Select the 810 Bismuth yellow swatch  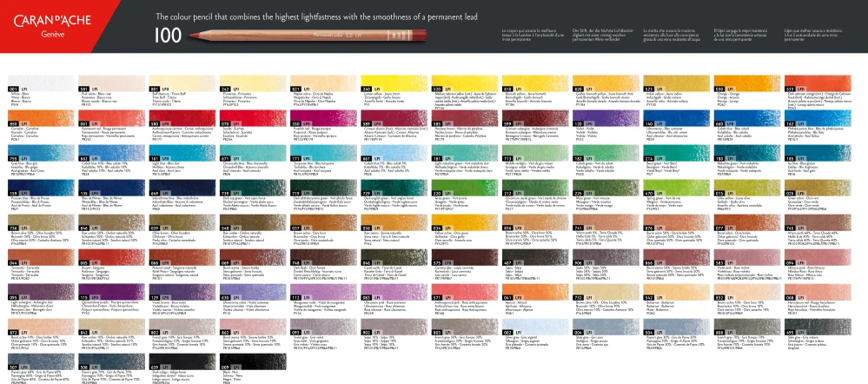click(535, 83)
